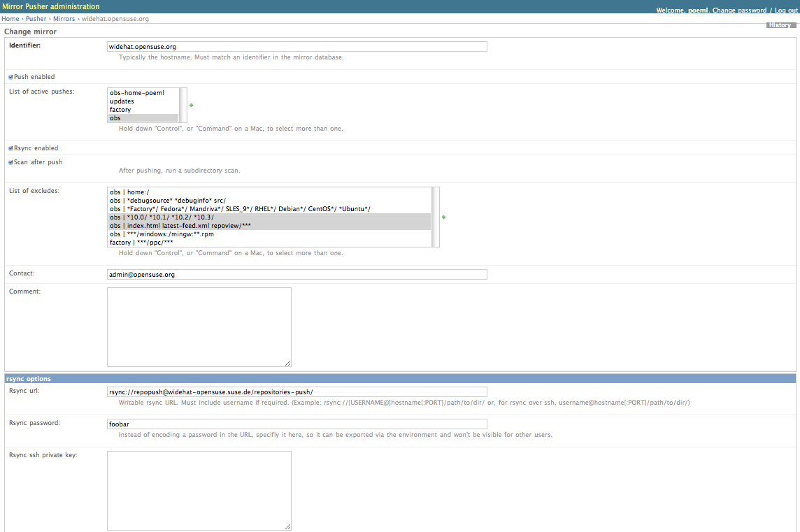Open the Pusher breadcrumb link
This screenshot has width=800, height=532.
(36, 19)
